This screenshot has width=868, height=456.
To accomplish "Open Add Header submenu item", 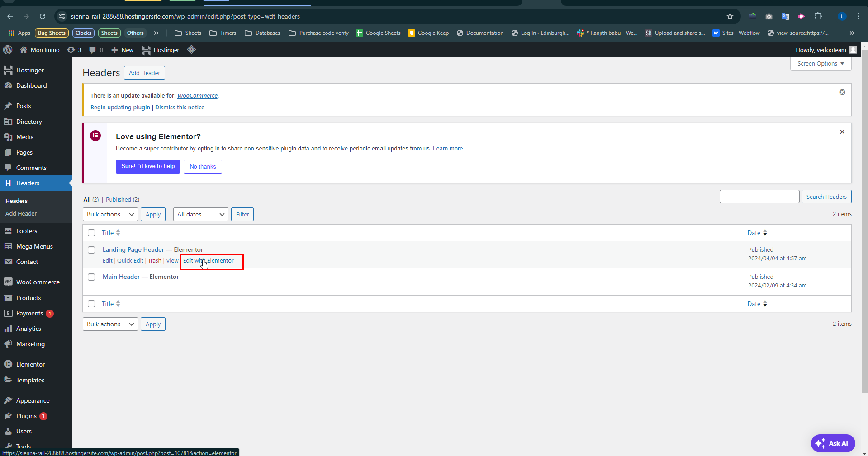I will [x=21, y=213].
